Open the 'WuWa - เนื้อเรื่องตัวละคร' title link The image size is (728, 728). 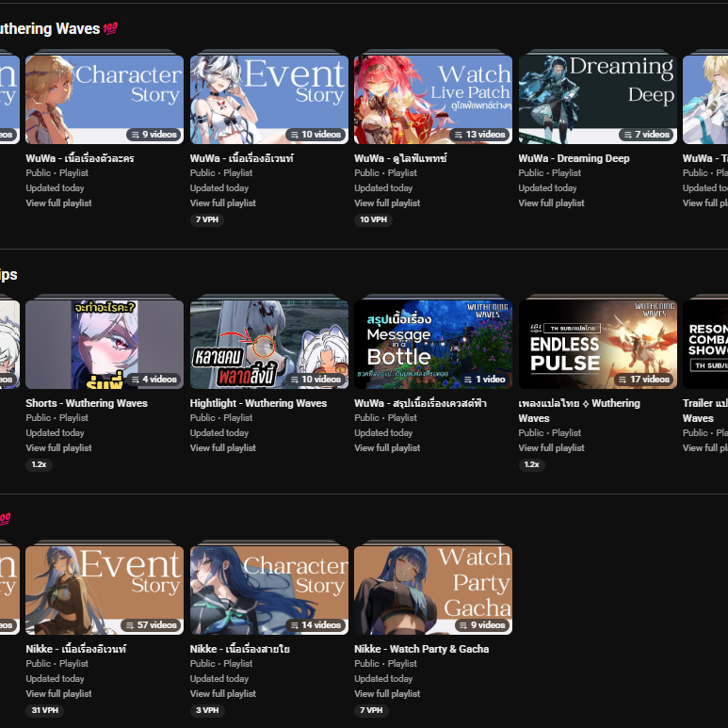[x=80, y=158]
